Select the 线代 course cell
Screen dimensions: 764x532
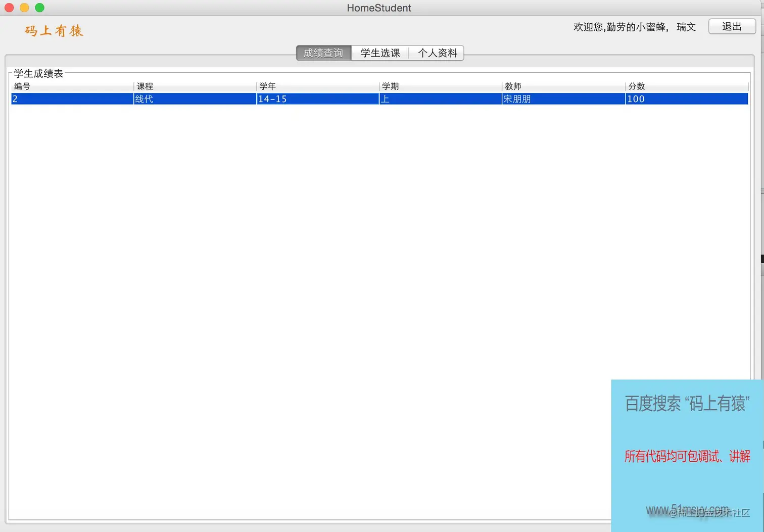point(195,99)
